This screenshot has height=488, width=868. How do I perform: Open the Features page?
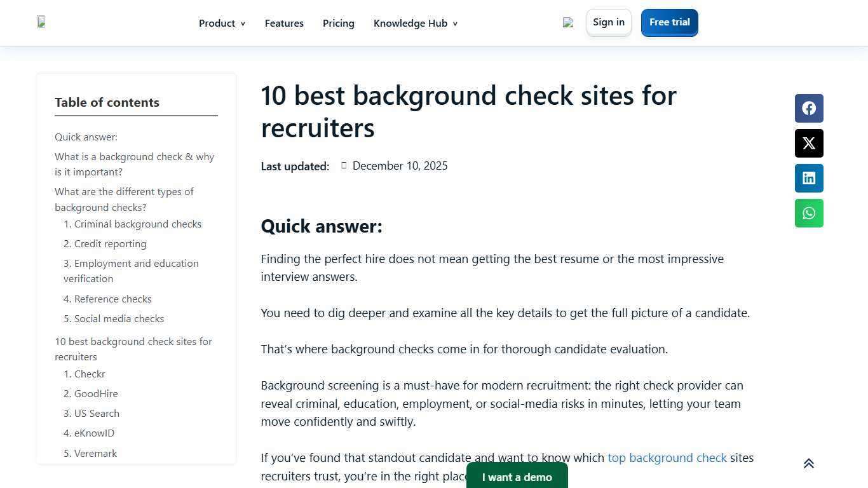(x=284, y=23)
